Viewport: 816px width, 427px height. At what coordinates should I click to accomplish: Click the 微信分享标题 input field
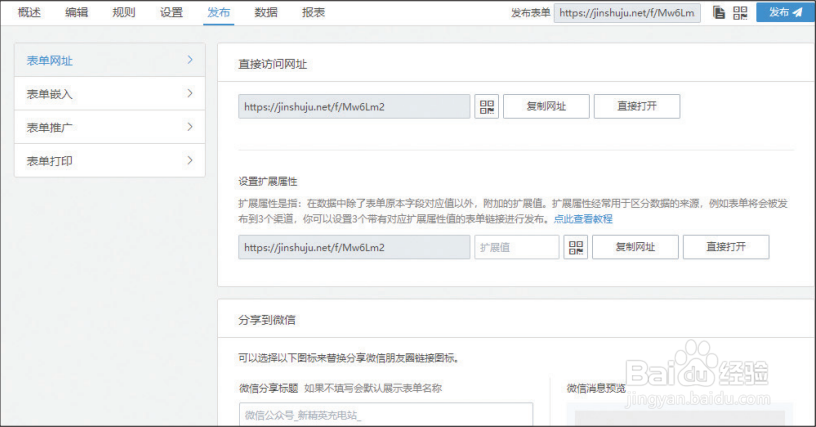coord(386,415)
